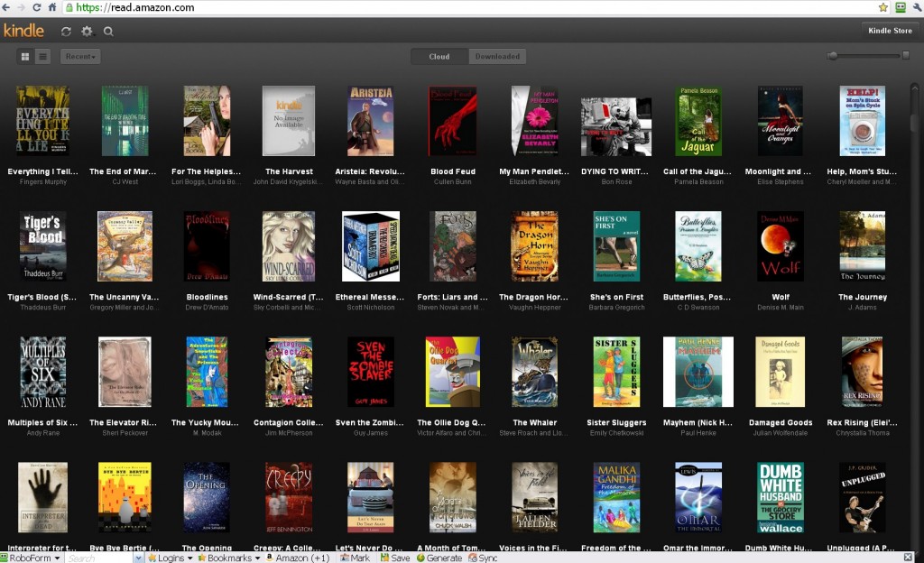Open the Dumb White Husband book cover

(781, 497)
